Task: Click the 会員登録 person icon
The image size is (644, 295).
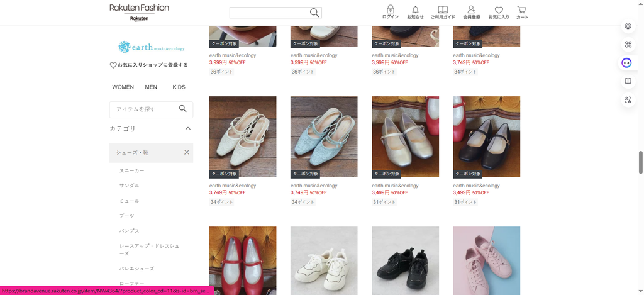Action: (471, 10)
